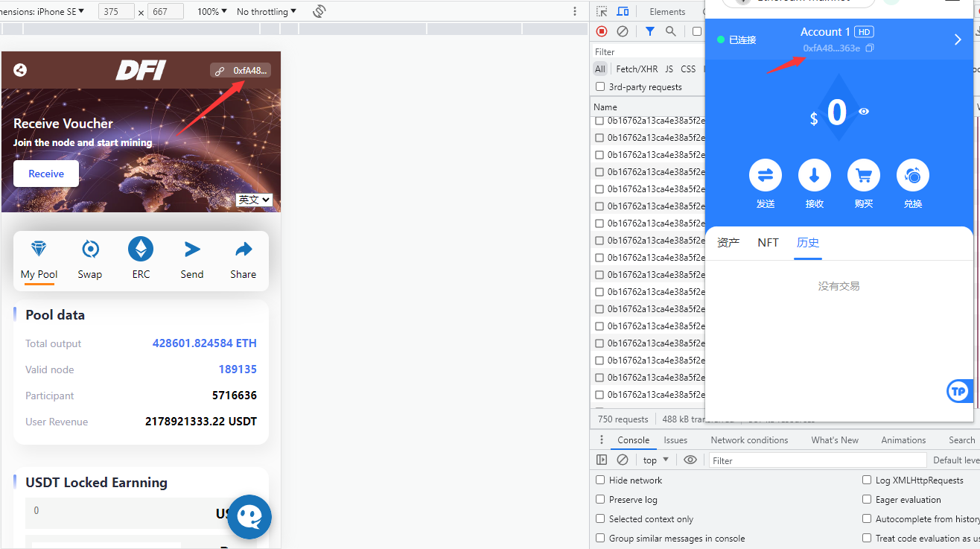This screenshot has width=980, height=549.
Task: Tap the Share arrow icon
Action: 244,249
